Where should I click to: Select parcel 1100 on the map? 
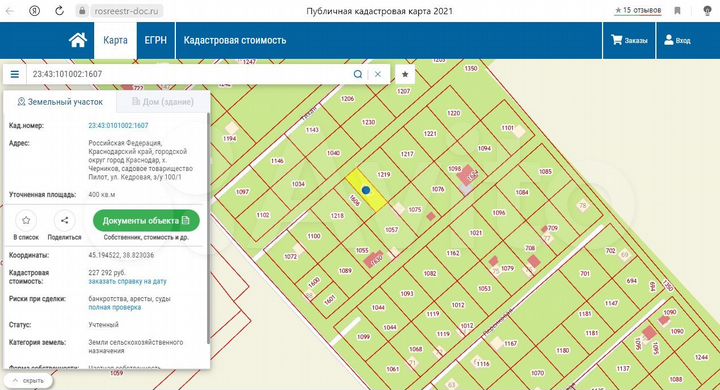pos(314,236)
